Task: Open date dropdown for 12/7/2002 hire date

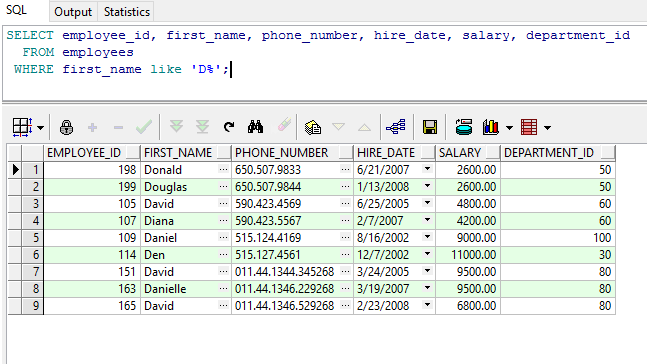Action: 427,254
